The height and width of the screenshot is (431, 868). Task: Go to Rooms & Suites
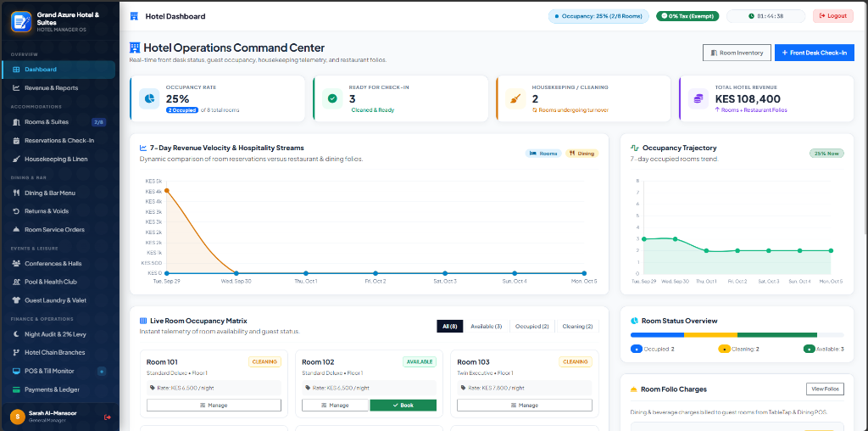[x=58, y=122]
